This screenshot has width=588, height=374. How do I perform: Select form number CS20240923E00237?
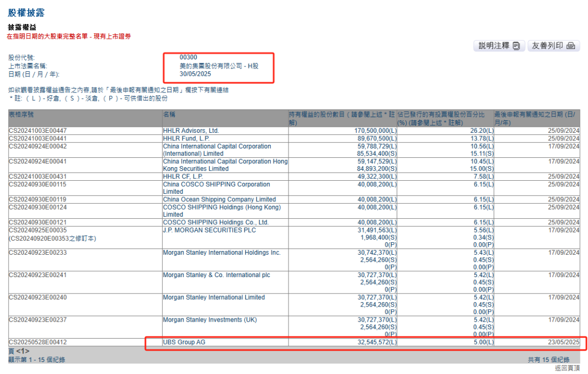(x=38, y=320)
